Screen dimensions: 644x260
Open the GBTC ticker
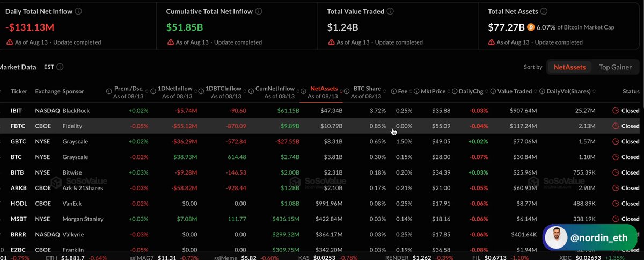(x=17, y=142)
